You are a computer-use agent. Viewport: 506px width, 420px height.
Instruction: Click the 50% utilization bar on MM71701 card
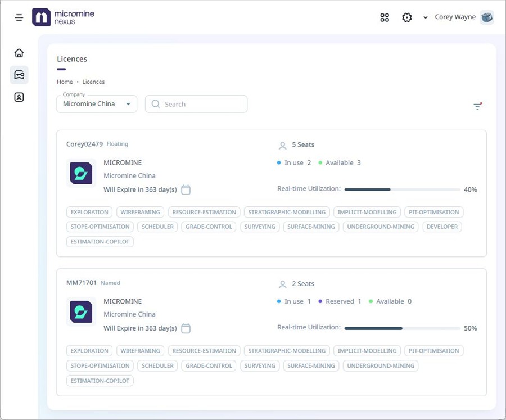[x=403, y=328]
